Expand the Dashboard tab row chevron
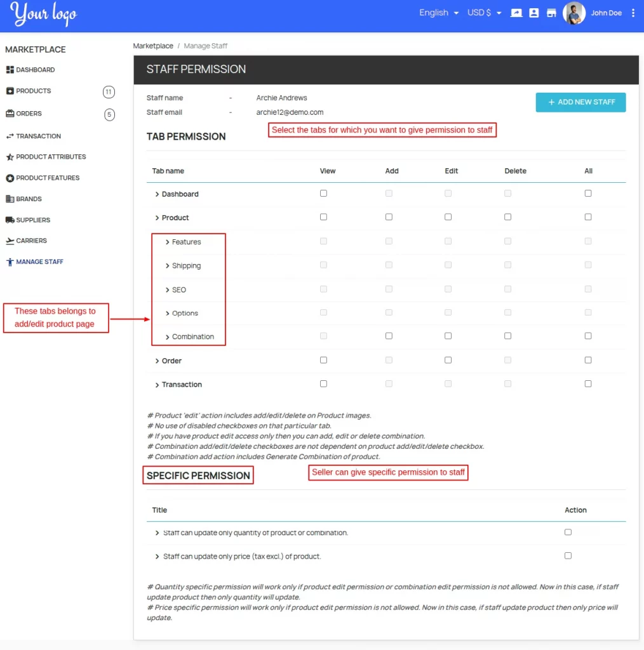This screenshot has height=650, width=644. coord(157,194)
